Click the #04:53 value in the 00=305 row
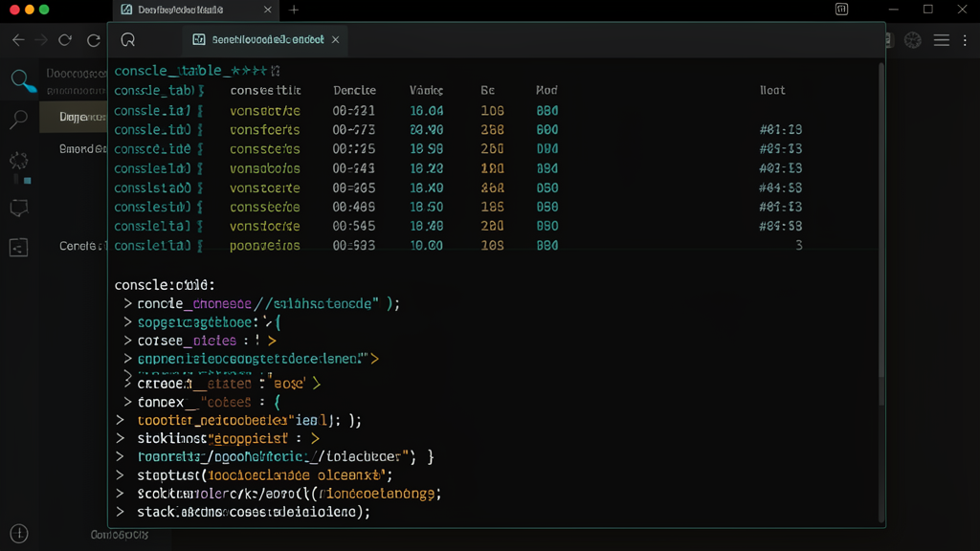Image resolution: width=980 pixels, height=551 pixels. (781, 188)
